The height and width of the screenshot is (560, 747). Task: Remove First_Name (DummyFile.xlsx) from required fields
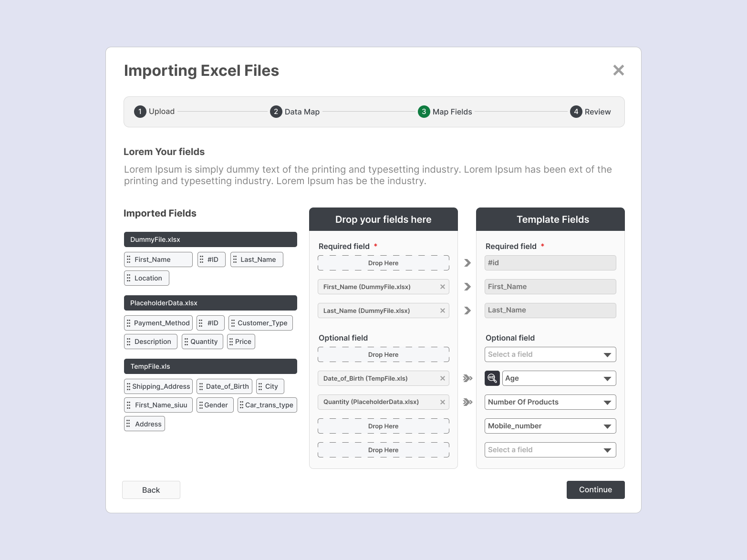[442, 287]
